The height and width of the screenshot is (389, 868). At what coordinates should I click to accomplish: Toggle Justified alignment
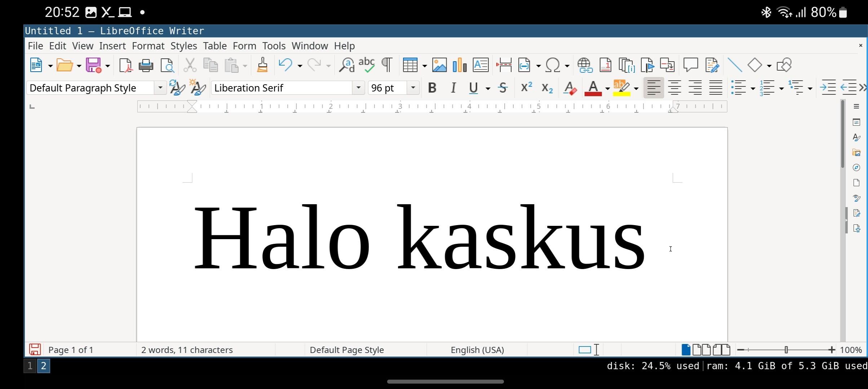(x=716, y=88)
